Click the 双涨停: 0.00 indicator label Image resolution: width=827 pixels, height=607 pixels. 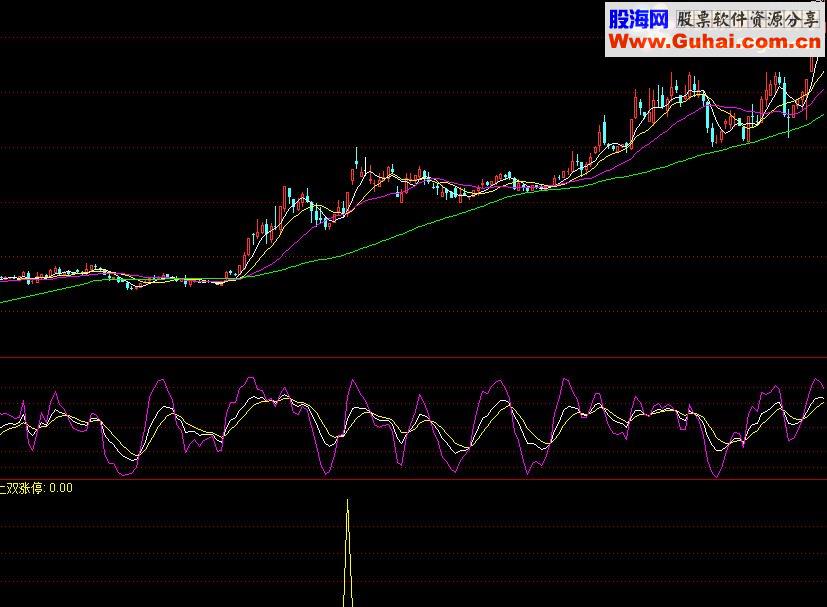coord(36,488)
